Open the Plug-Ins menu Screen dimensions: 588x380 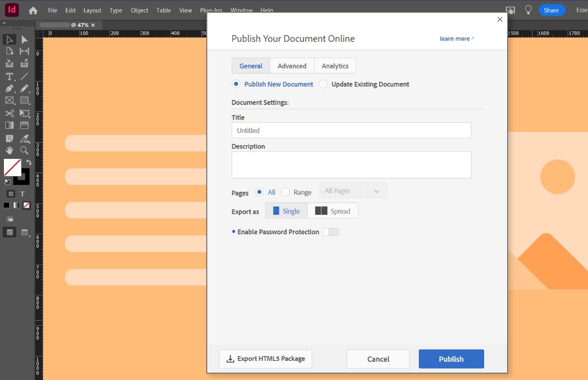(x=211, y=10)
